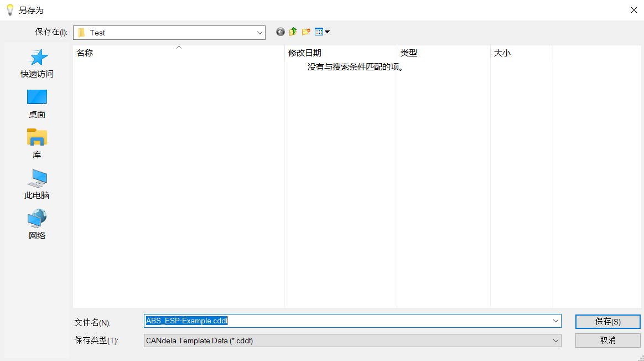Open Libraries (库) location
The height and width of the screenshot is (361, 644).
pos(37,145)
